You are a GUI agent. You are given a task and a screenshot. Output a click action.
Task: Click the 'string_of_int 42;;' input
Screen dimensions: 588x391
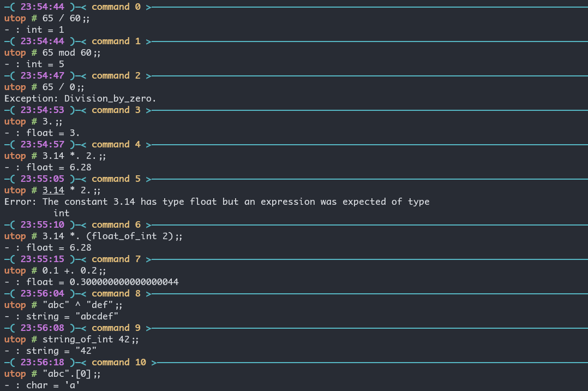tap(91, 339)
